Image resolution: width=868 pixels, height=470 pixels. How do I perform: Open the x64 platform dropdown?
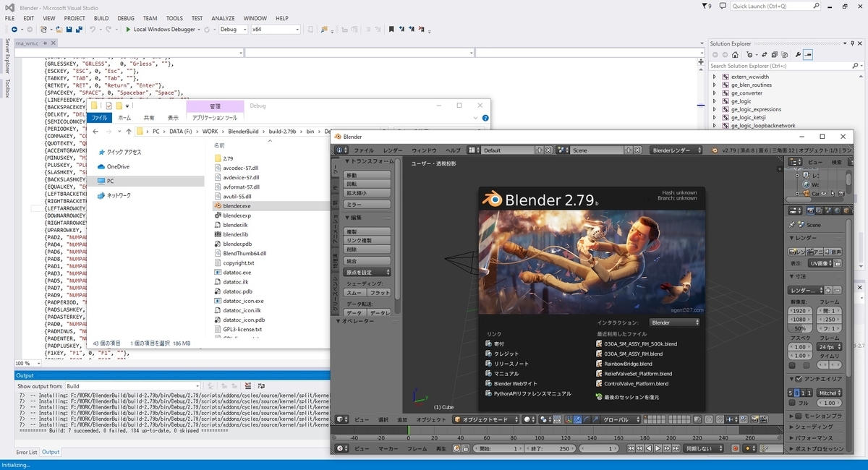(x=275, y=30)
